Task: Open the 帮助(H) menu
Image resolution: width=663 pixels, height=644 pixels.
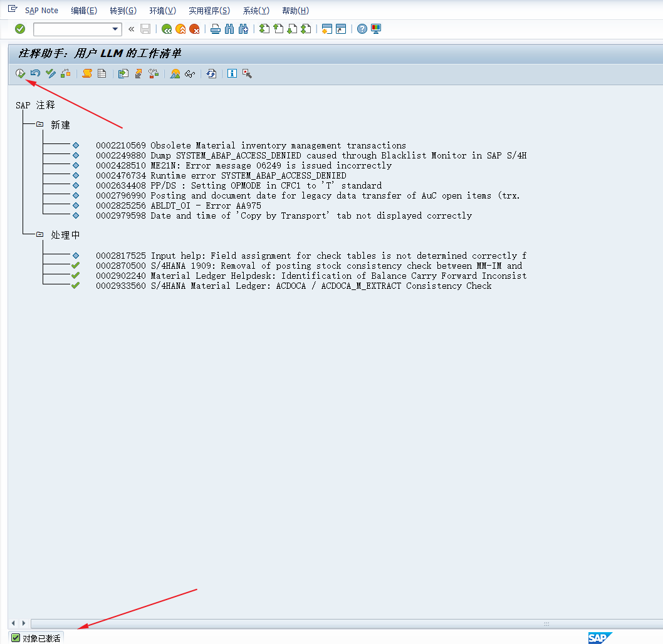Action: [296, 11]
